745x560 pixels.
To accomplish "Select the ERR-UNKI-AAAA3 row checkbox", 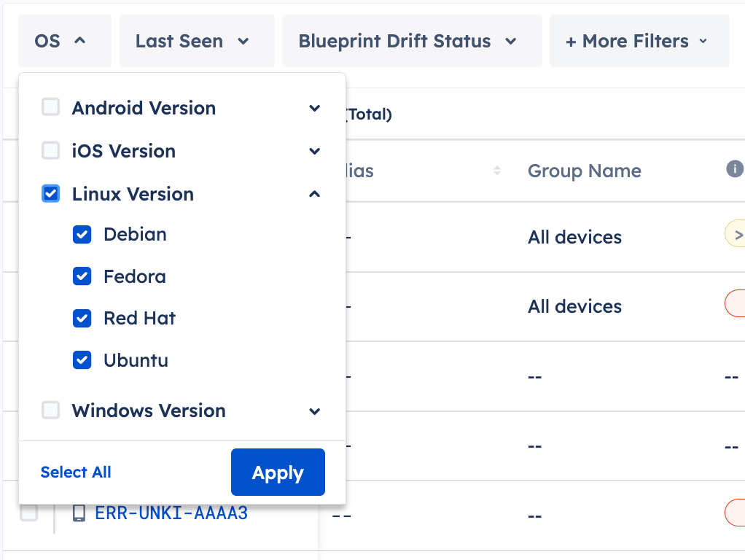I will pos(29,513).
